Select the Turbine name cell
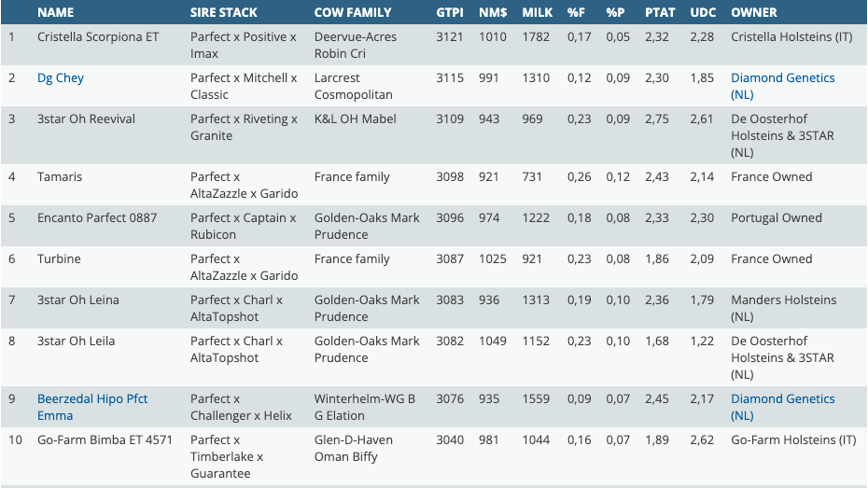The image size is (868, 488). click(x=59, y=259)
